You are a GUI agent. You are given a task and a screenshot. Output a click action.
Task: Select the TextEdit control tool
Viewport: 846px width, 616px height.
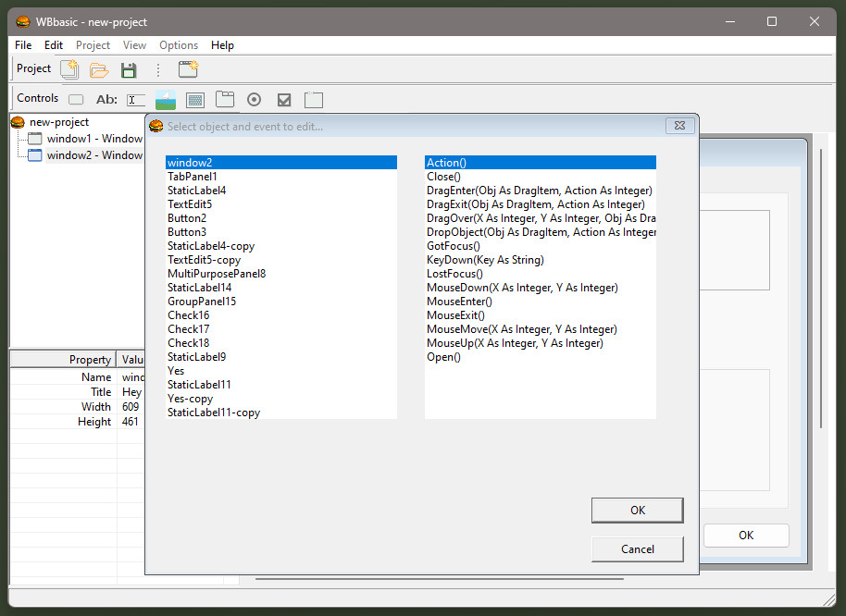click(135, 99)
